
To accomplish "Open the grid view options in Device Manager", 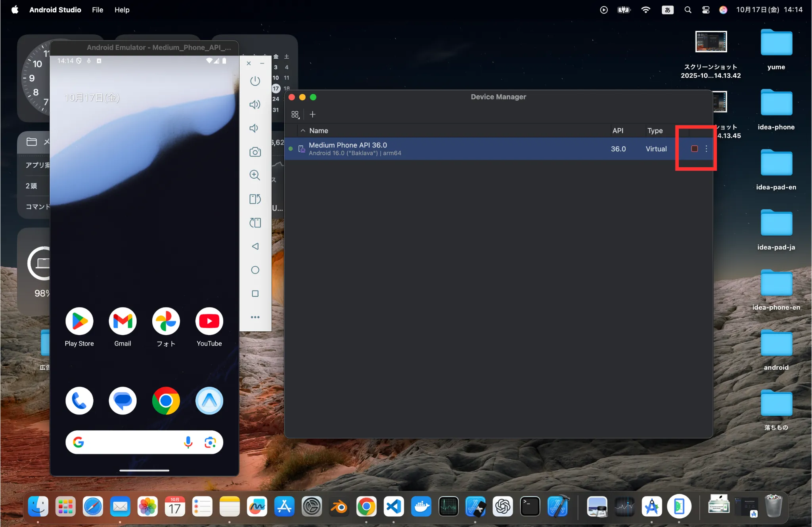I will tap(295, 114).
